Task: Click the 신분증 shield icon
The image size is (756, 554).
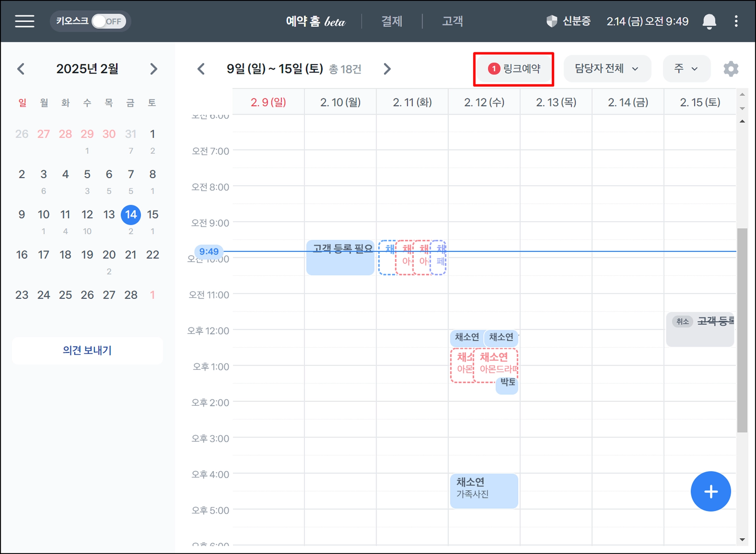Action: 551,21
